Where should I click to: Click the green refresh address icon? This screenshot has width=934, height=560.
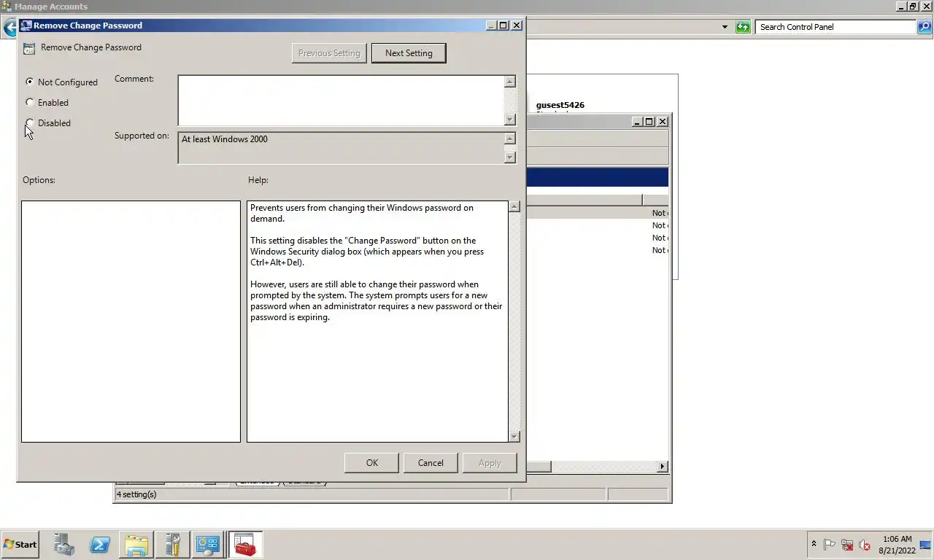pyautogui.click(x=743, y=27)
